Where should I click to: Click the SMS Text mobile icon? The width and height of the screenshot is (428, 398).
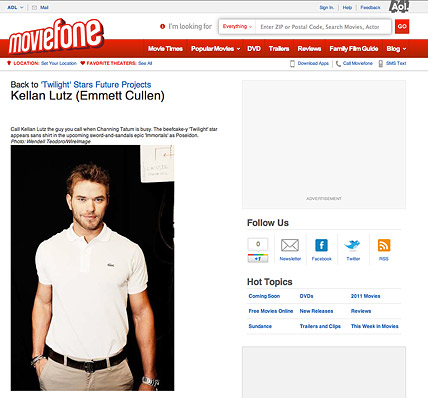click(381, 63)
